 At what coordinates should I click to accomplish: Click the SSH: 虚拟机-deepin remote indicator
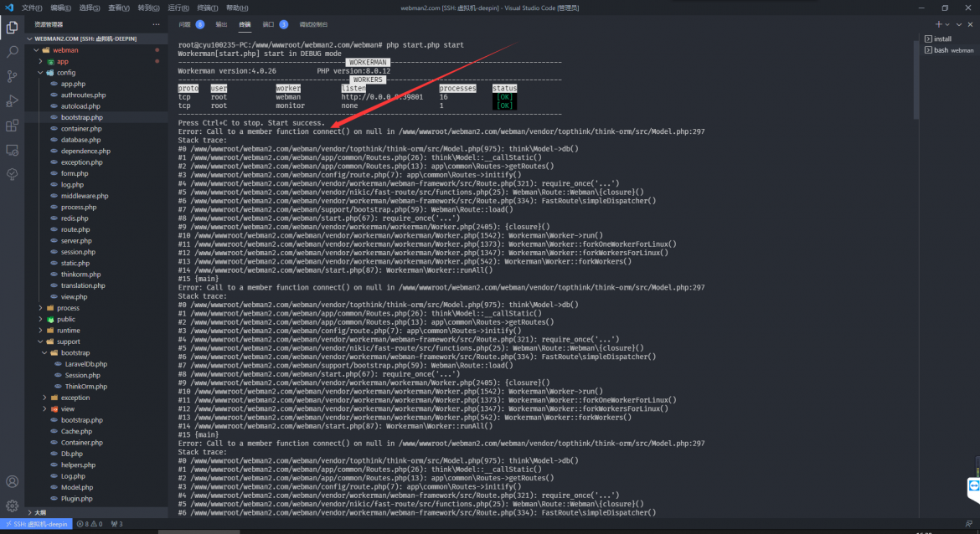pos(36,524)
